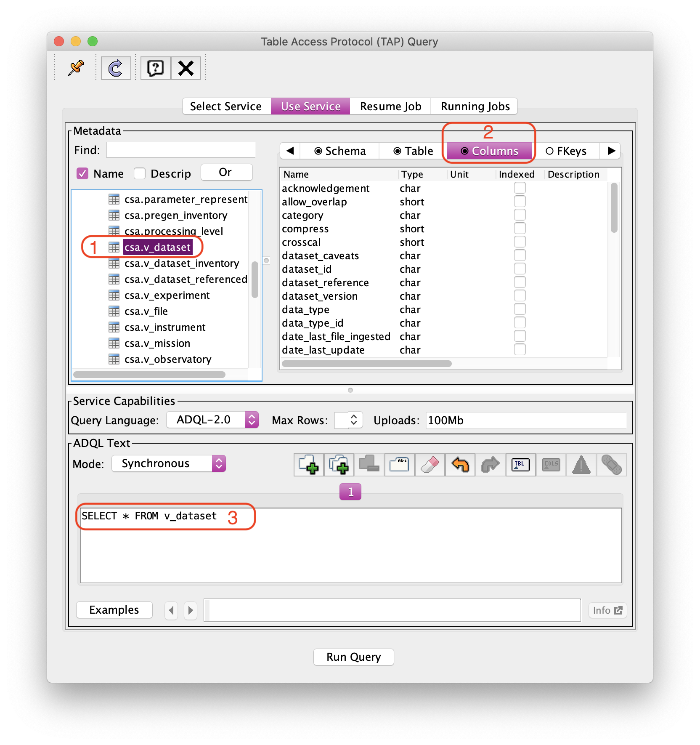700x745 pixels.
Task: Click the table tree vertical scrollbar
Action: tap(255, 279)
